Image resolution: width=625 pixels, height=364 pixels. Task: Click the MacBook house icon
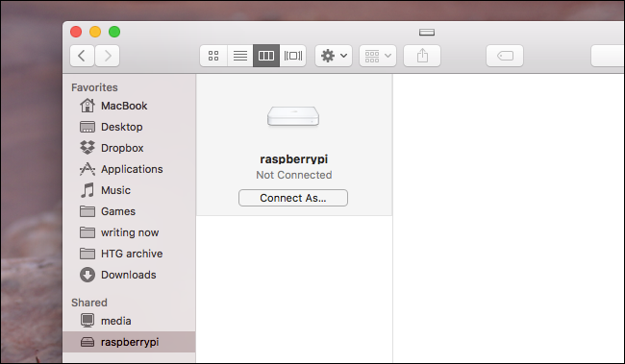[x=87, y=106]
